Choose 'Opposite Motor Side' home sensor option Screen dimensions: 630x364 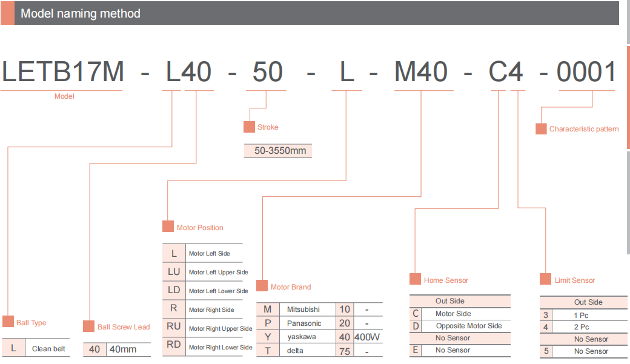click(x=469, y=326)
